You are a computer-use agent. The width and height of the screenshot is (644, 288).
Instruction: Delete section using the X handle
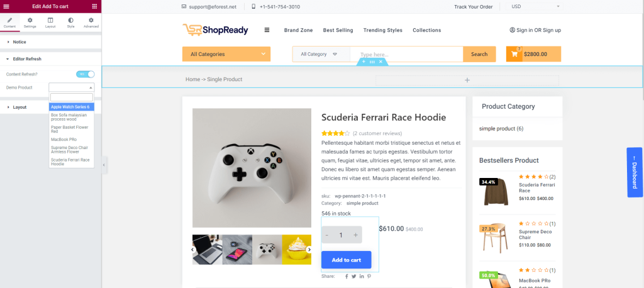pyautogui.click(x=380, y=62)
